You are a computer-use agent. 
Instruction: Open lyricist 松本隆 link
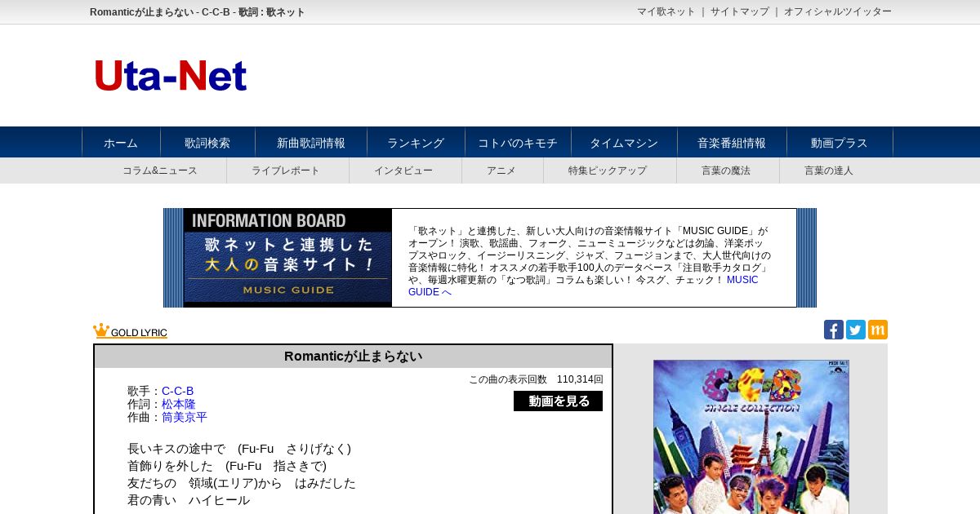tap(179, 404)
